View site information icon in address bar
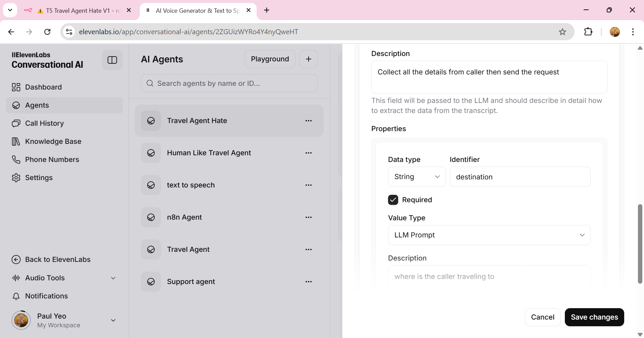 click(x=69, y=32)
